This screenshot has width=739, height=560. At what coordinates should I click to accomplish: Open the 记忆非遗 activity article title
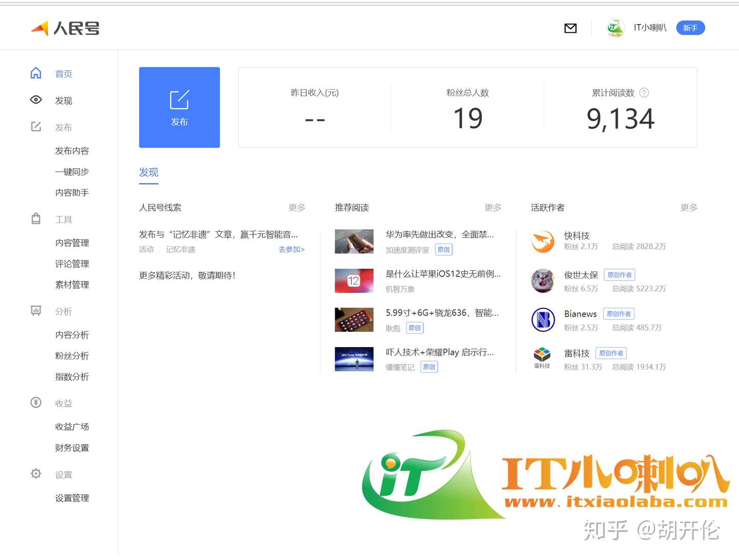point(219,235)
